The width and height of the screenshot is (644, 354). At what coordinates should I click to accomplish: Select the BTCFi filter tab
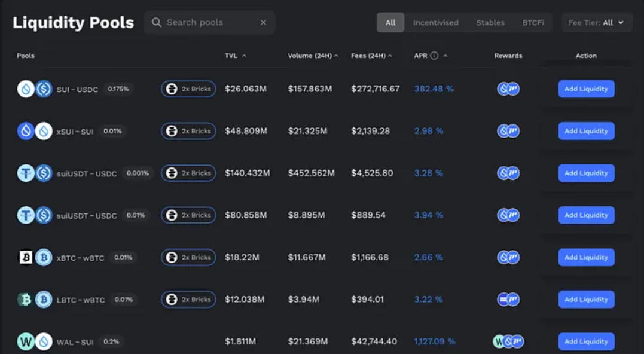click(x=533, y=22)
